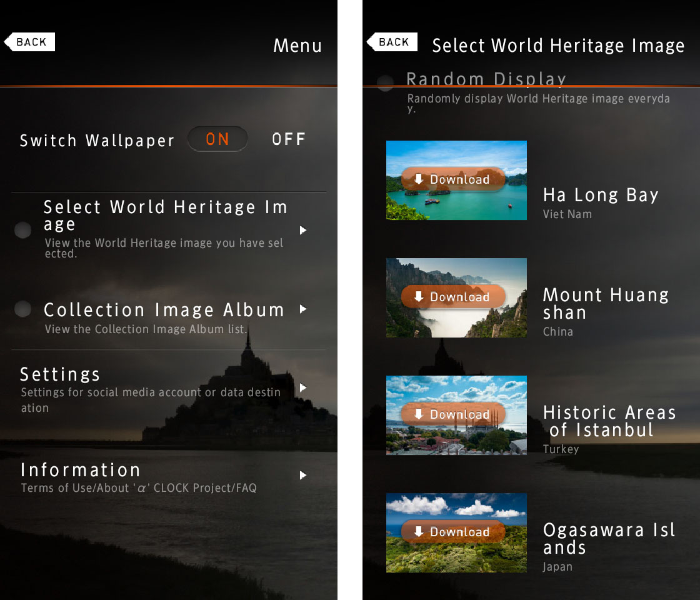Screen dimensions: 700x600
Task: Open the Information menu item
Action: 81,470
